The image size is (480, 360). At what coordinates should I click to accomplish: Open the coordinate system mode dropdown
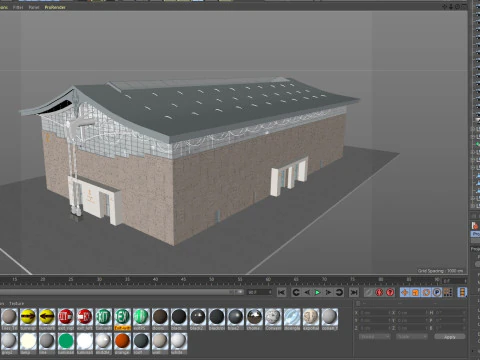click(374, 337)
